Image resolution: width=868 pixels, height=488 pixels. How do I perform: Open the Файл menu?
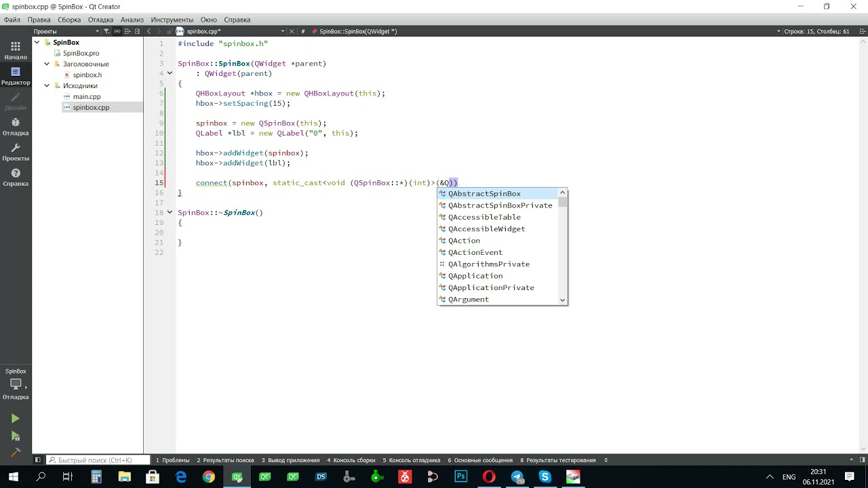pos(12,20)
